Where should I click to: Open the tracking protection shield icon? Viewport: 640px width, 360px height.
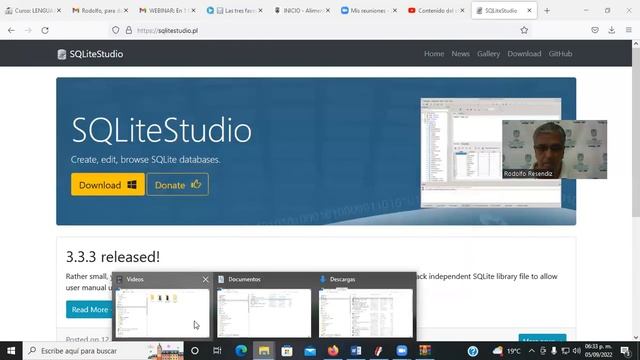pyautogui.click(x=116, y=30)
